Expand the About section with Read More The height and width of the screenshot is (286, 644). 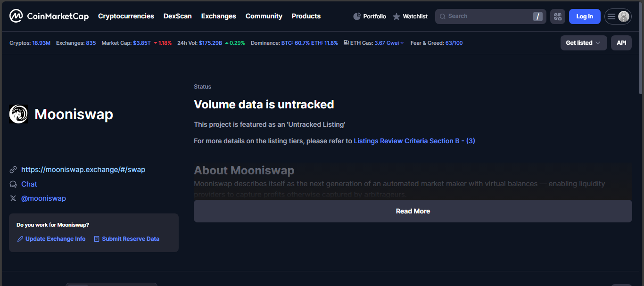coord(413,211)
